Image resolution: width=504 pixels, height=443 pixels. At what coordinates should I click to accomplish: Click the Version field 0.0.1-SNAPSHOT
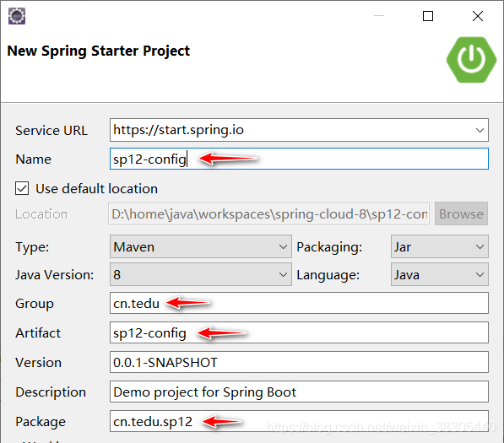pyautogui.click(x=299, y=362)
